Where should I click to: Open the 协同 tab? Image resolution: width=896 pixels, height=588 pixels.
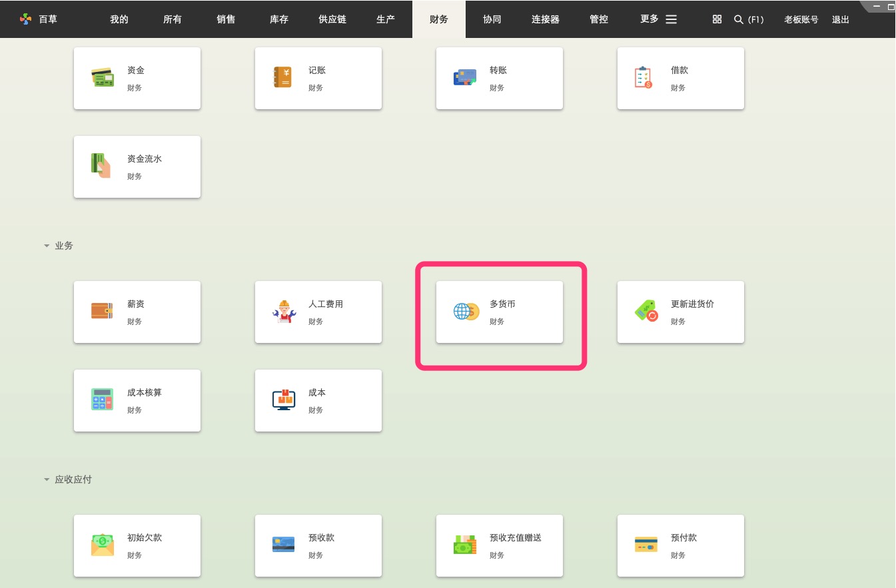(492, 19)
